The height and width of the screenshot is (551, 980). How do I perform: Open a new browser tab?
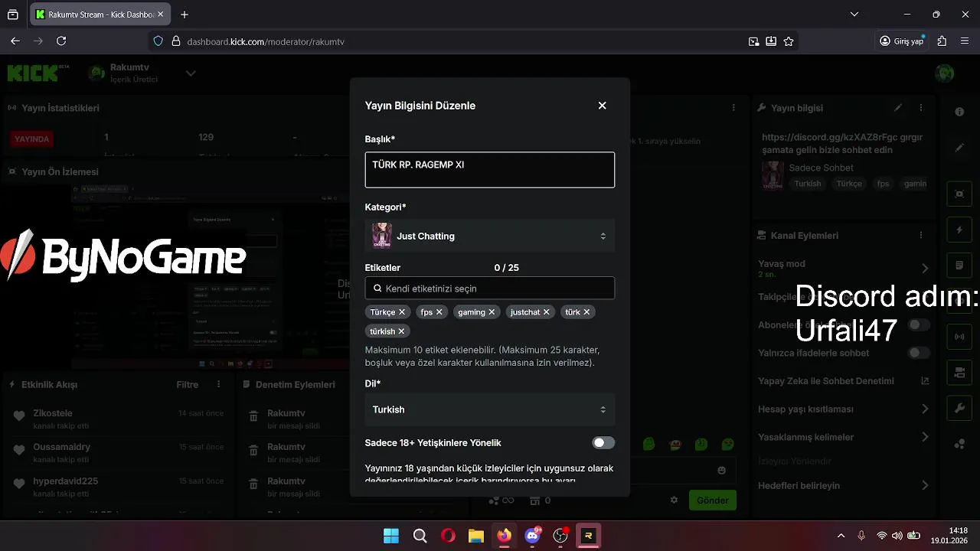pyautogui.click(x=185, y=15)
